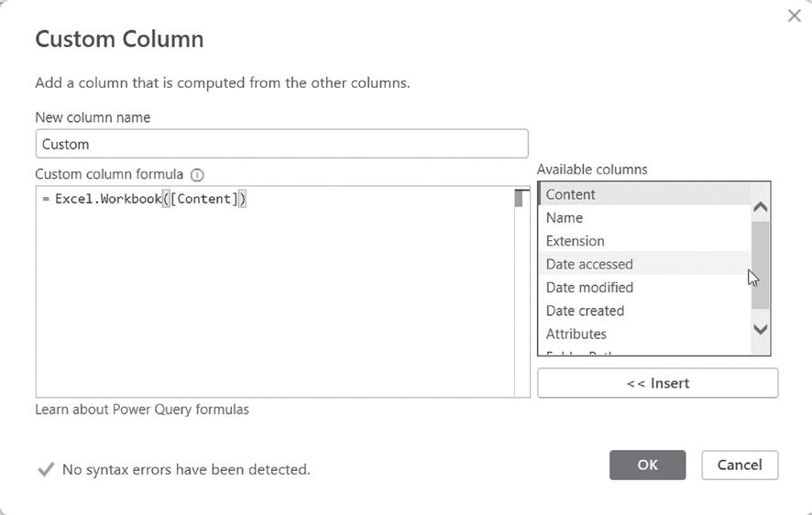812x515 pixels.
Task: Confirm with the OK button
Action: (x=647, y=465)
